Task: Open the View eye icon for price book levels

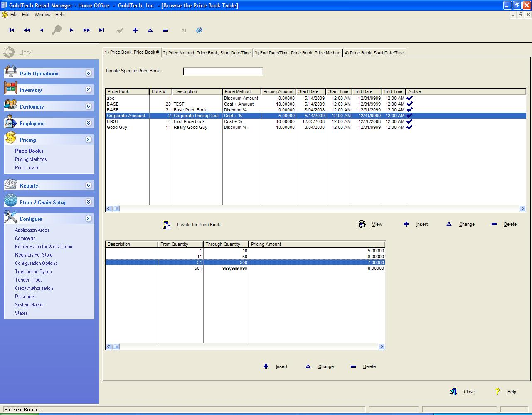Action: (361, 224)
